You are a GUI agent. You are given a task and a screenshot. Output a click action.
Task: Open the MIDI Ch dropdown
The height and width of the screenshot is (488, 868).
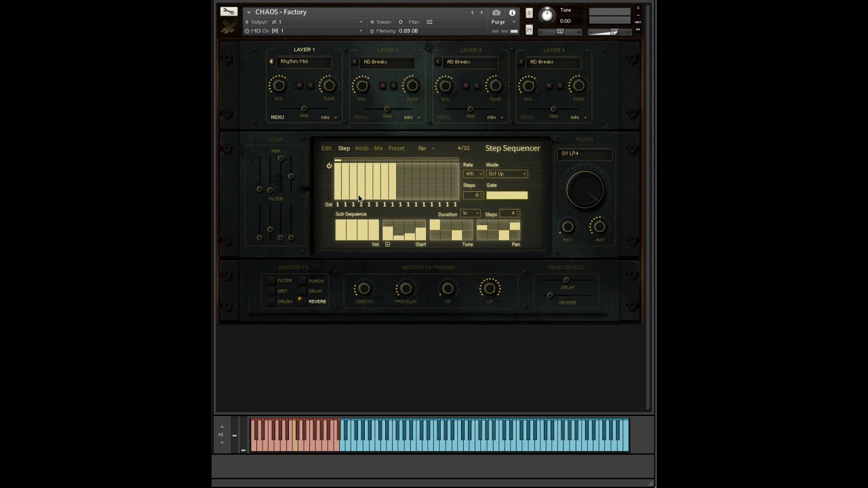(304, 30)
